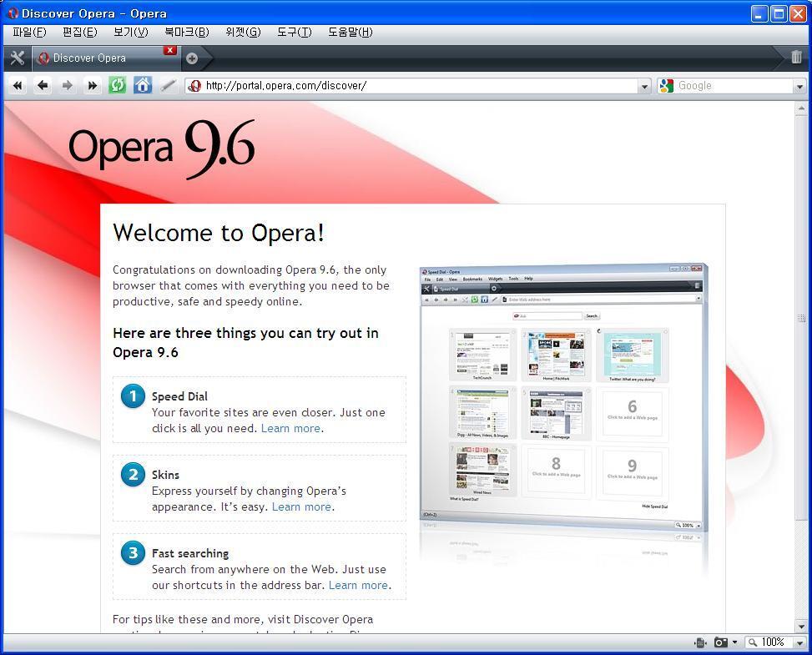Close the Discover Opera tab
812x655 pixels.
click(x=170, y=50)
